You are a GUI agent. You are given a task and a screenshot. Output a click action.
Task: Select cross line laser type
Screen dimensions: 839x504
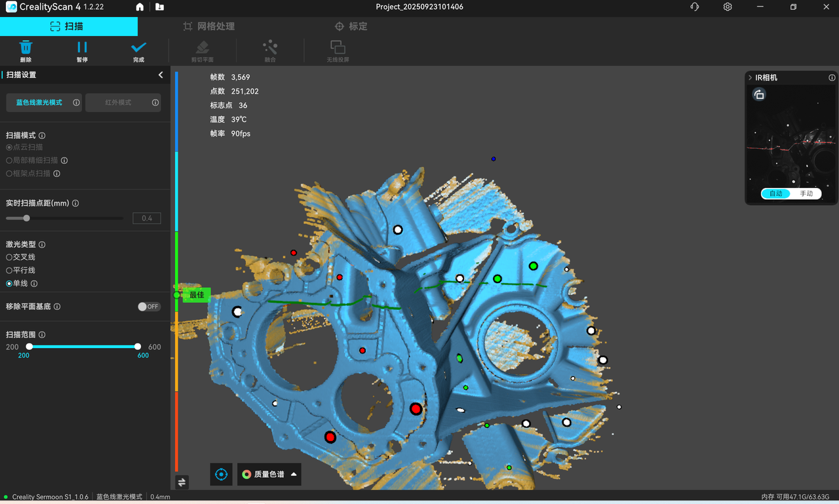(9, 258)
